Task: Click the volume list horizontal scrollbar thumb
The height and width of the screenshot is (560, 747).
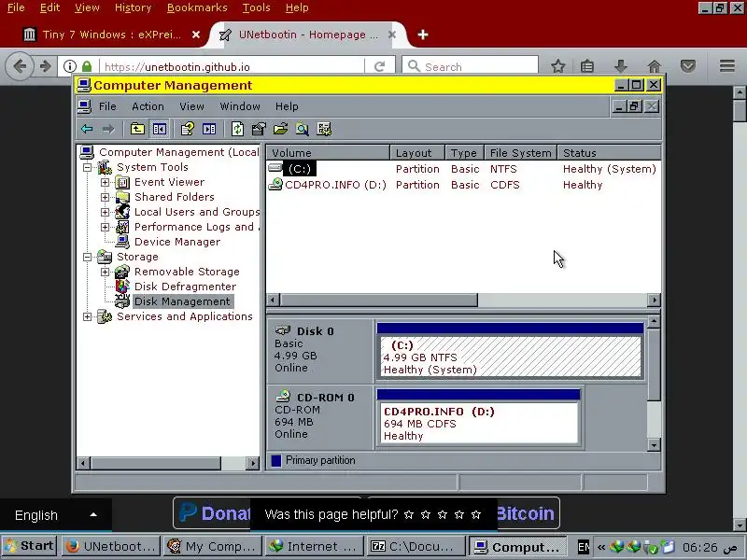Action: click(379, 300)
